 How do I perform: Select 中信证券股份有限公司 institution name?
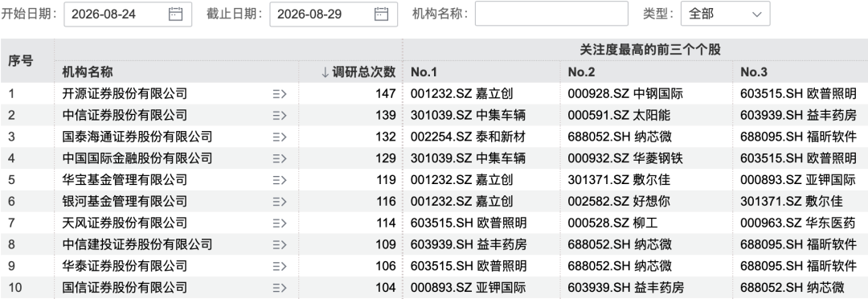coord(125,115)
